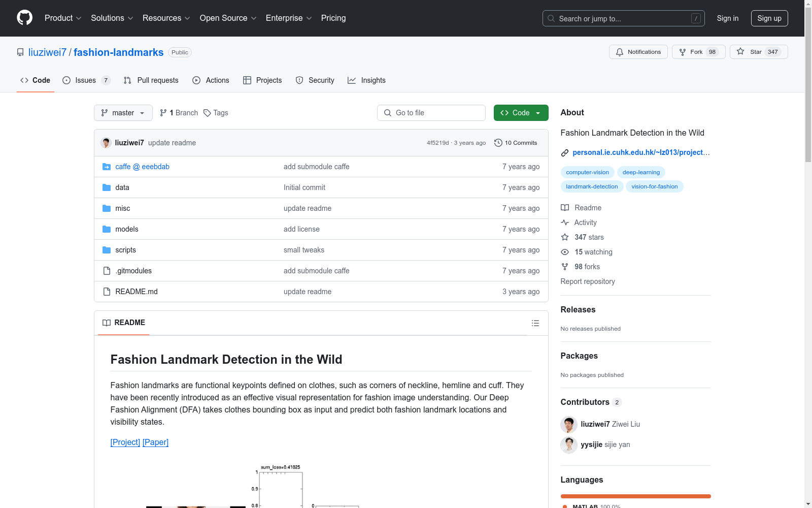Open the [Project] link in README
The width and height of the screenshot is (812, 508).
click(125, 442)
